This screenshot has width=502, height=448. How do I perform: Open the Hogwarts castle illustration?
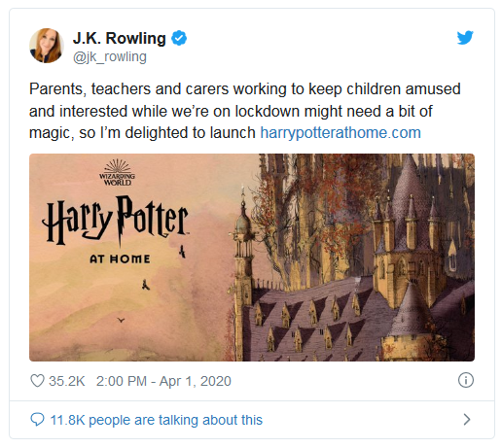tap(353, 258)
